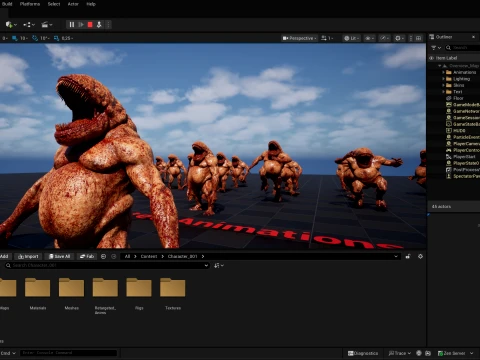Open the viewport settings gear menu
The height and width of the screenshot is (360, 480).
coord(399,38)
